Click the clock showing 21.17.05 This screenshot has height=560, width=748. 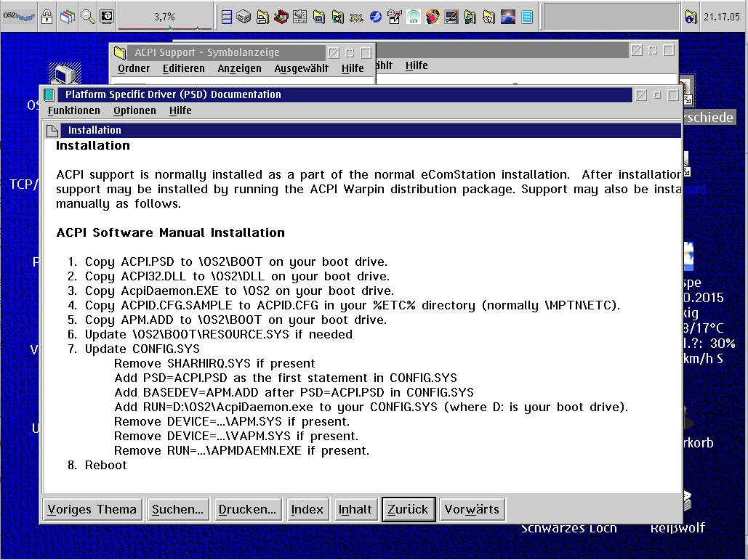[722, 17]
